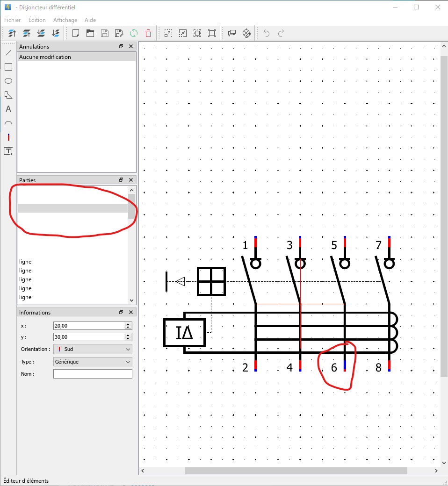
Task: Click the green reload icon
Action: pyautogui.click(x=134, y=33)
